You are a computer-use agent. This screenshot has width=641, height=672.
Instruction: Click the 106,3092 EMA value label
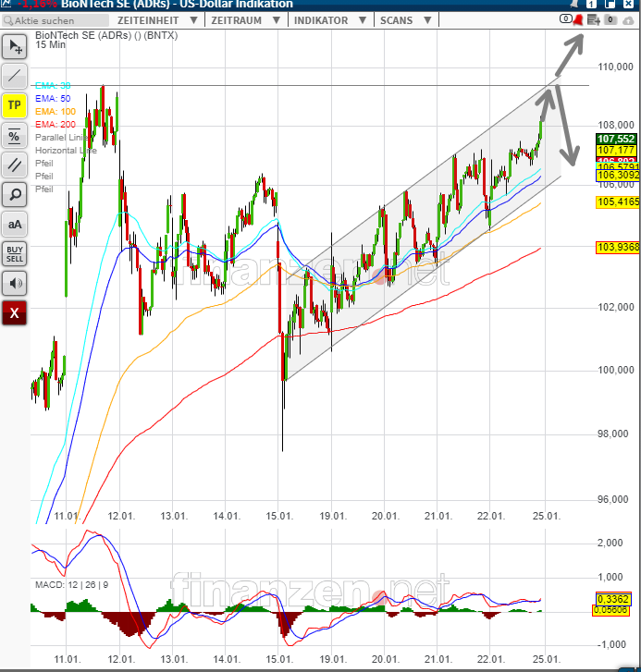point(618,176)
